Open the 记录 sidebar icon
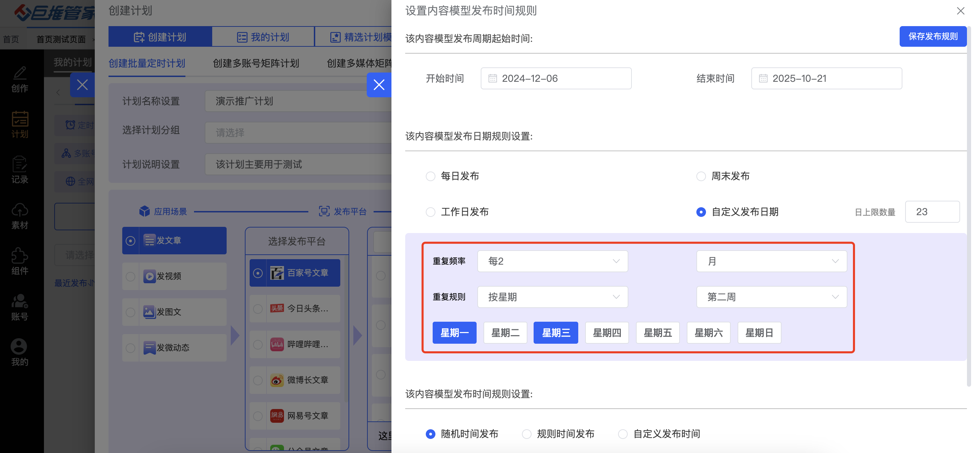This screenshot has height=453, width=980. click(x=20, y=164)
